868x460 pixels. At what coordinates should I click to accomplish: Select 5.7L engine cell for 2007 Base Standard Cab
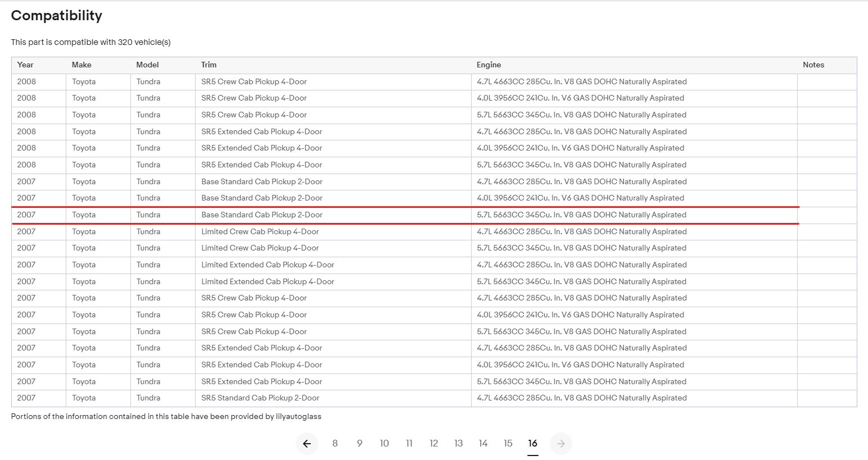pyautogui.click(x=634, y=215)
